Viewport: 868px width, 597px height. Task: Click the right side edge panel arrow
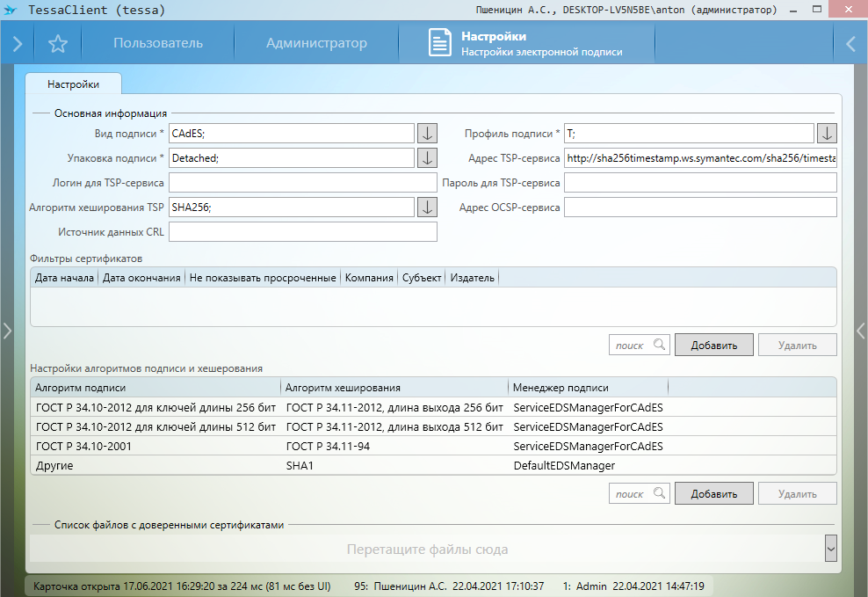point(861,331)
